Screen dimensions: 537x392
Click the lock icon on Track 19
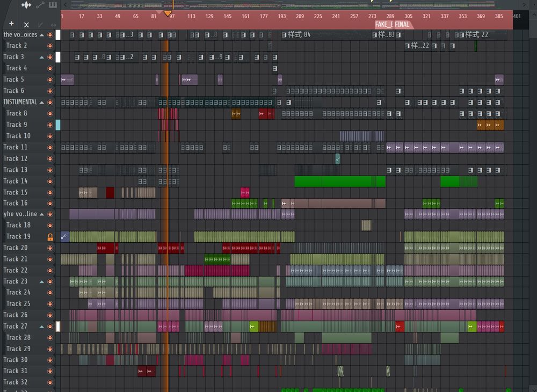pos(50,237)
